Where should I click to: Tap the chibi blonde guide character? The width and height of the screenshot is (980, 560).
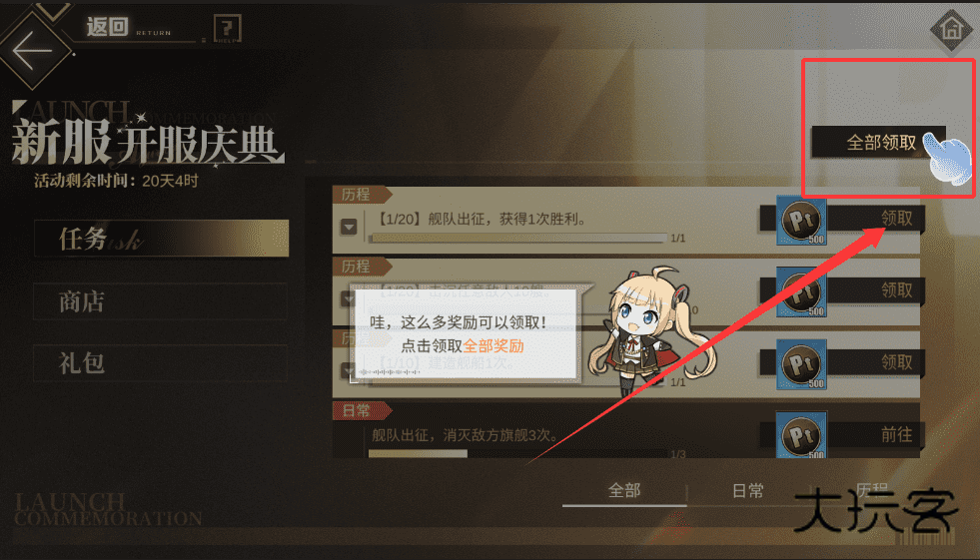click(650, 330)
